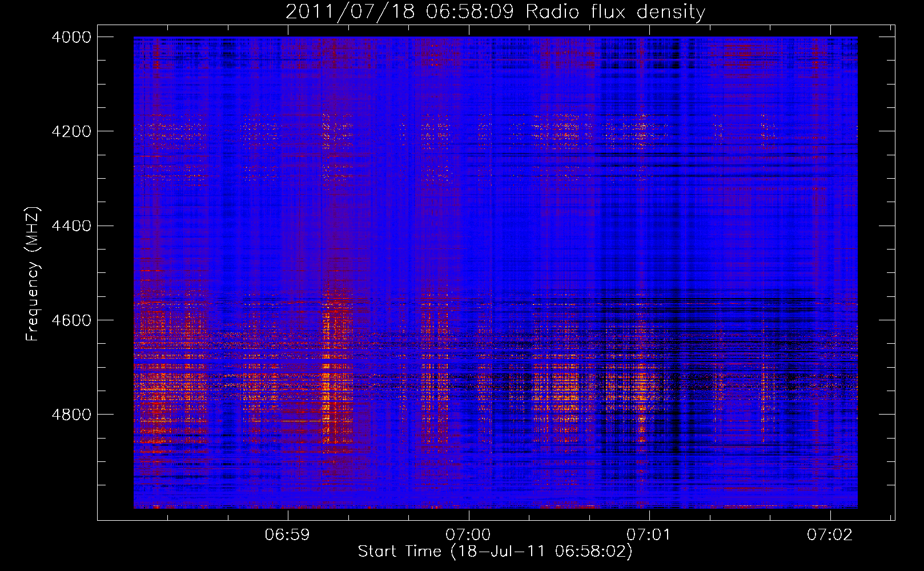Click the "Start Time (18-Jul-11 06:58:02)" axis label
Screen dimensions: 924x571
coord(495,552)
